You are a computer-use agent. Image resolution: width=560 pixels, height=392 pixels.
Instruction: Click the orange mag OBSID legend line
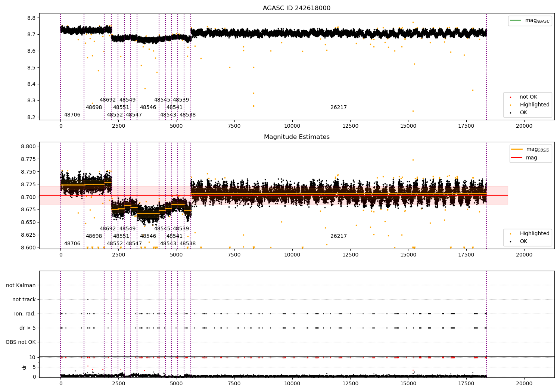click(x=517, y=149)
